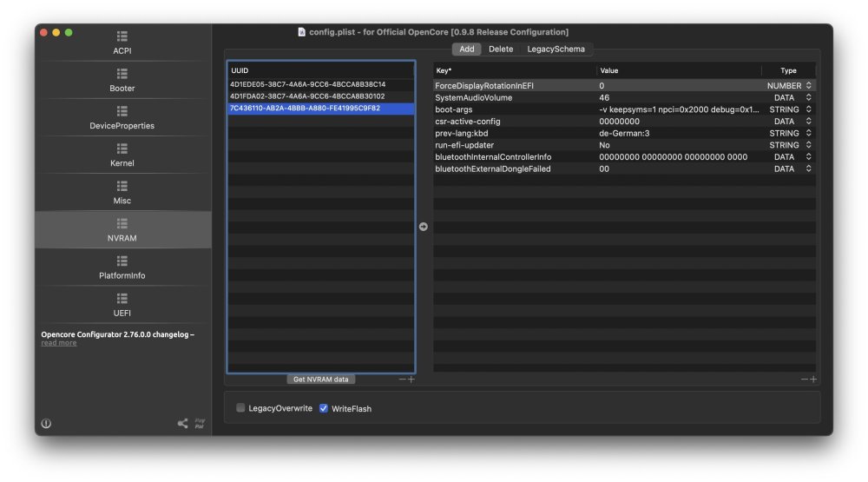This screenshot has width=868, height=482.
Task: Open the Kernel section icon
Action: [122, 149]
